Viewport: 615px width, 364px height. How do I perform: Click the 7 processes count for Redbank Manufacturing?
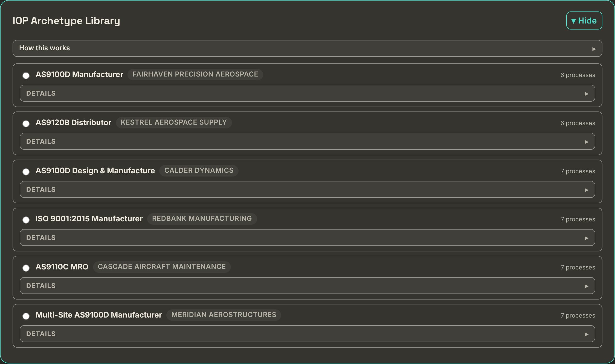tap(578, 219)
